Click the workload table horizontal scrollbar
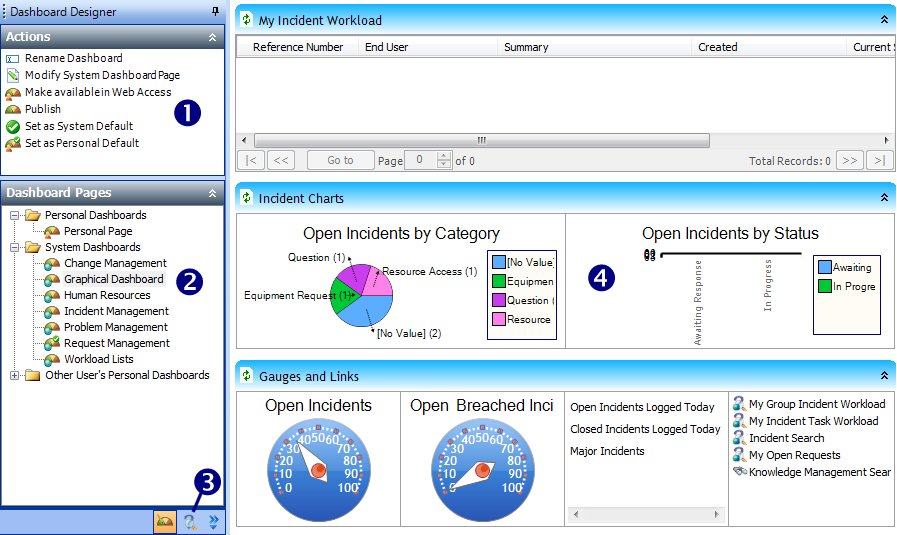Image resolution: width=897 pixels, height=535 pixels. tap(480, 141)
